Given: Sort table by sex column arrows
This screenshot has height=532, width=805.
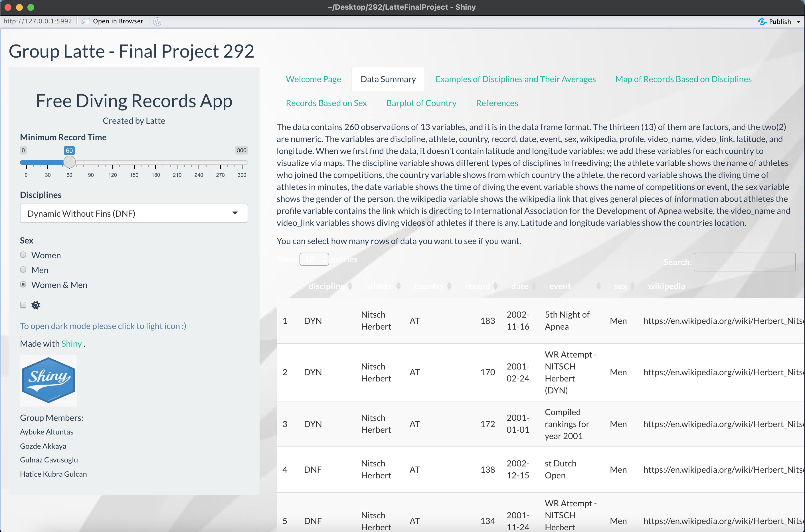Looking at the screenshot, I should (x=632, y=286).
